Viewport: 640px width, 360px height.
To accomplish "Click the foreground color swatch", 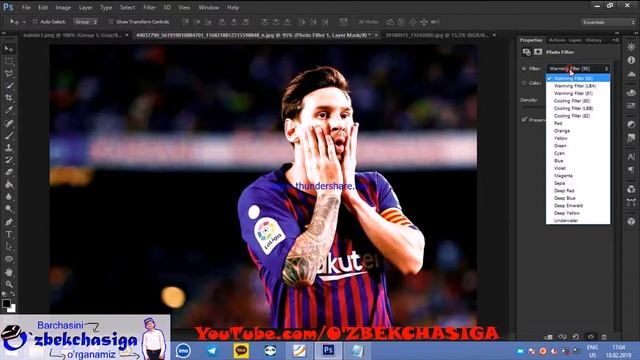I will pos(6,303).
